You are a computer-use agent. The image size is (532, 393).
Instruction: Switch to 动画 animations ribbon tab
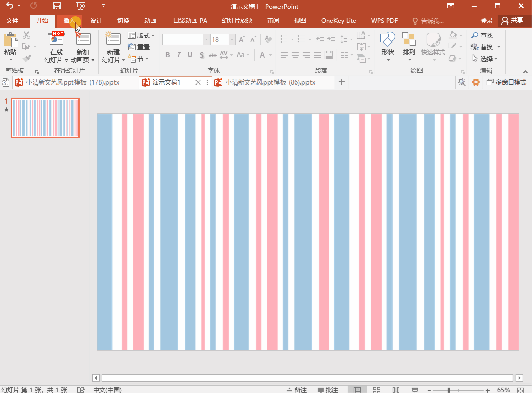(150, 21)
